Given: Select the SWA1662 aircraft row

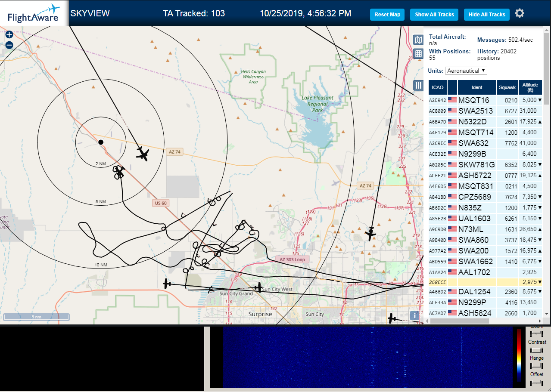Looking at the screenshot, I should pos(486,261).
